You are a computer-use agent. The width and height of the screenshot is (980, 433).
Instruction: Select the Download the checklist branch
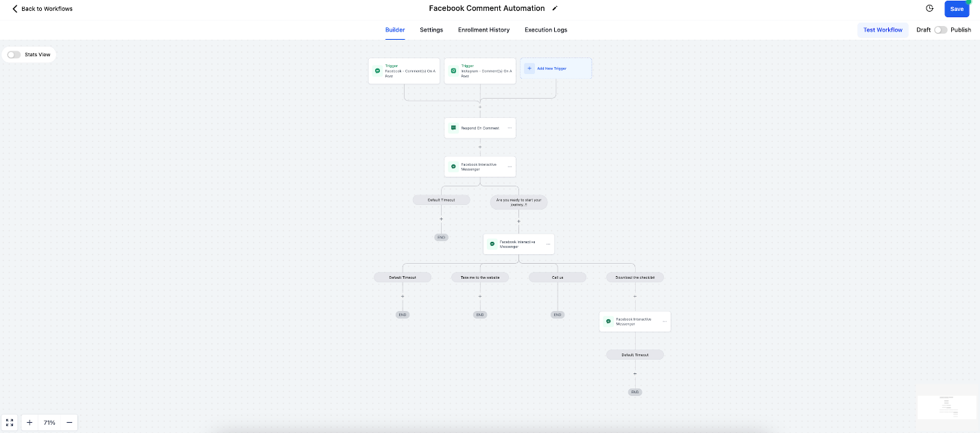(635, 277)
